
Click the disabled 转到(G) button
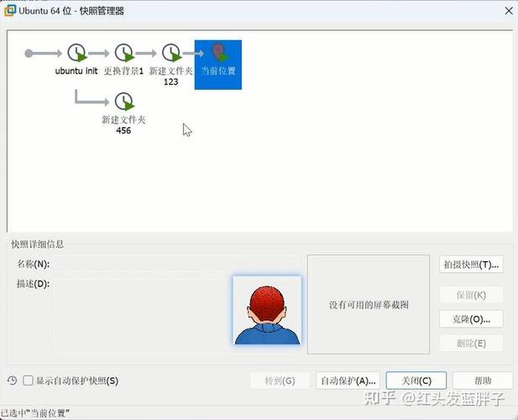pos(280,381)
